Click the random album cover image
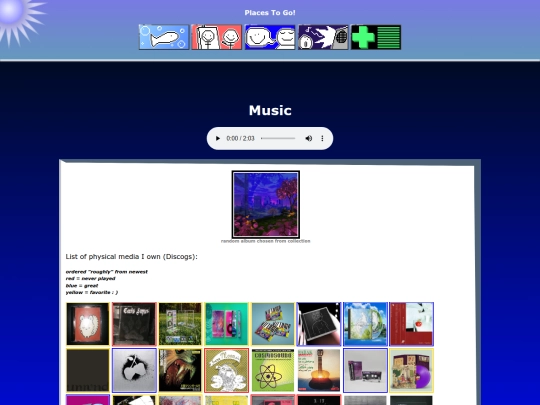This screenshot has height=405, width=540. coord(266,205)
